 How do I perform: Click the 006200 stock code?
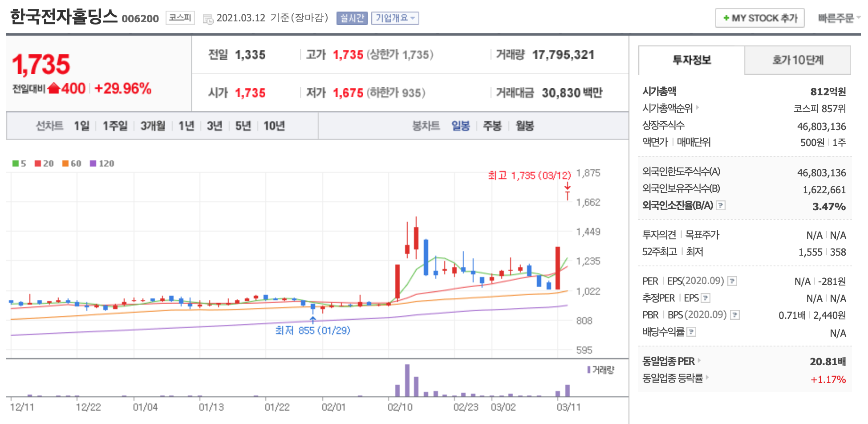pyautogui.click(x=140, y=19)
